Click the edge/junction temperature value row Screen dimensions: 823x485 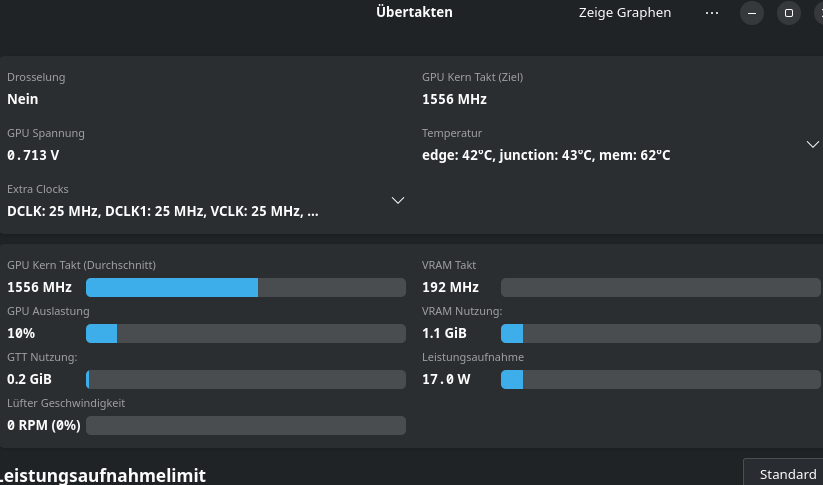coord(546,155)
